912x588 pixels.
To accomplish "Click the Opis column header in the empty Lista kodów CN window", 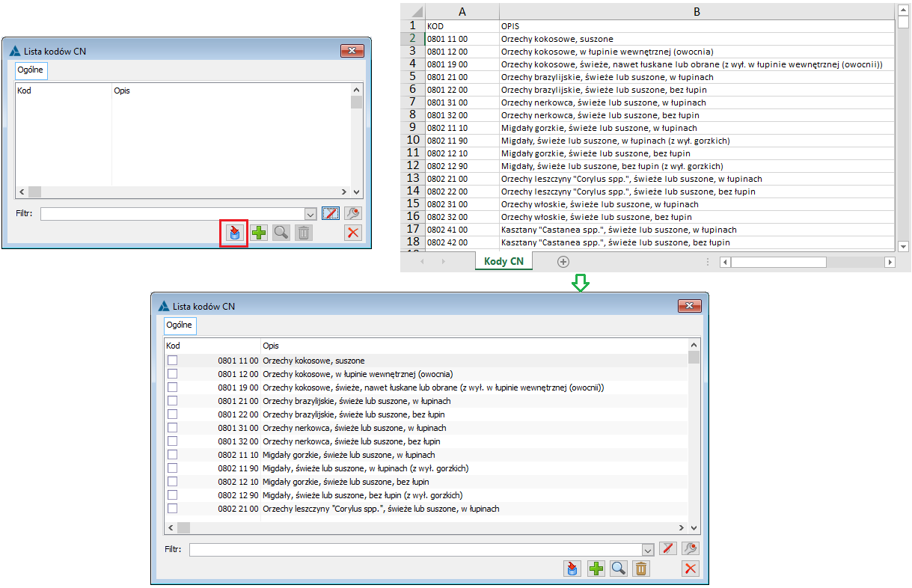I will coord(231,91).
